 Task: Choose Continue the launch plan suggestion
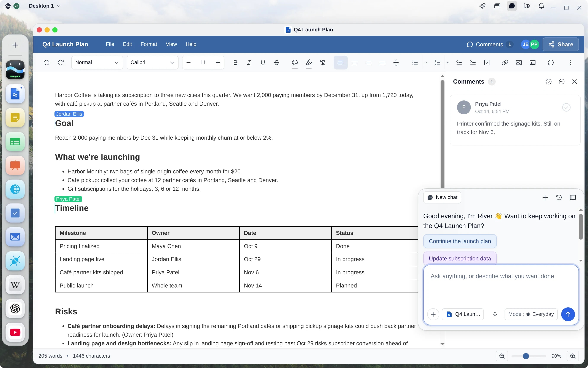click(x=460, y=241)
